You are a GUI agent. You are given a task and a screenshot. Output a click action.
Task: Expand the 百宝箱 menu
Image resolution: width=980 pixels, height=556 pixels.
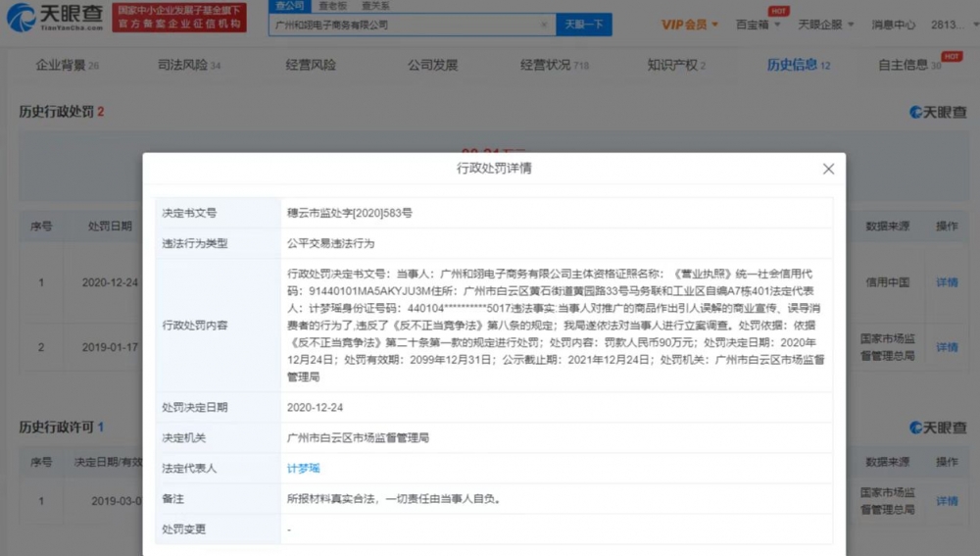(x=758, y=25)
